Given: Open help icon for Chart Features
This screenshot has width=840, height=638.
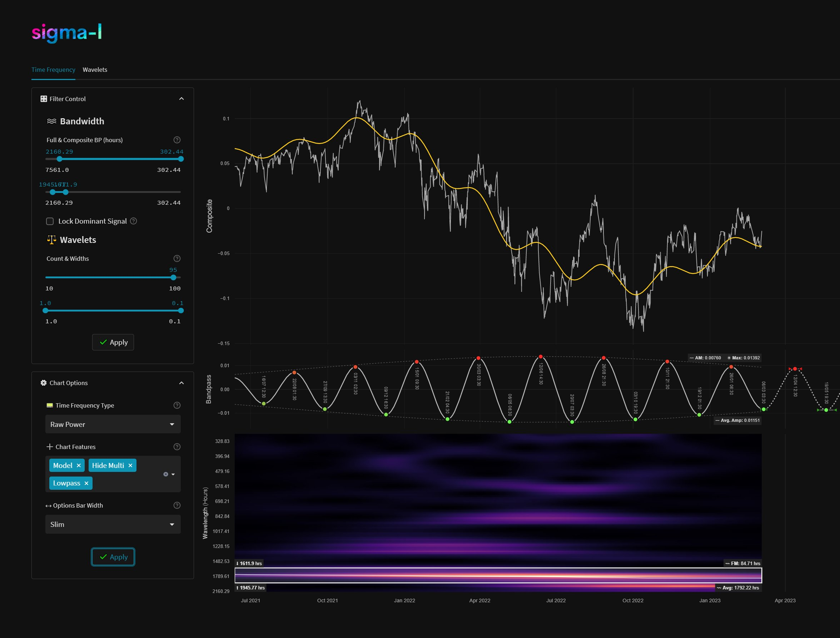Looking at the screenshot, I should click(177, 447).
